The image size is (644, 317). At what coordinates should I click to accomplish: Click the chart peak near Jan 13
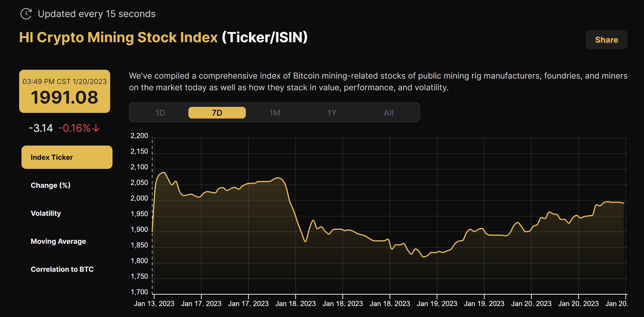[x=164, y=172]
